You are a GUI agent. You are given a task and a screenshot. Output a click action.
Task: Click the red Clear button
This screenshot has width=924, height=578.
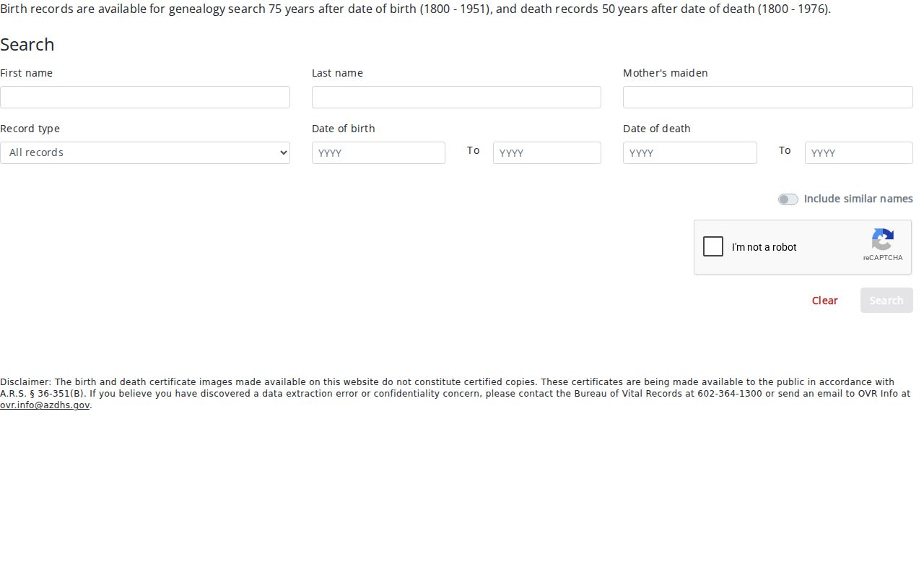click(824, 301)
